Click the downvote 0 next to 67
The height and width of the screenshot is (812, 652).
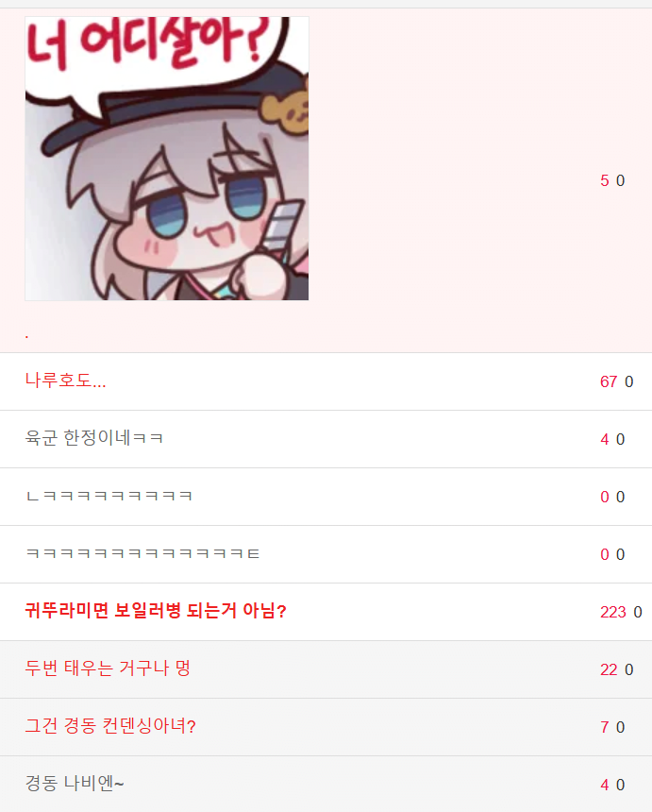coord(629,381)
